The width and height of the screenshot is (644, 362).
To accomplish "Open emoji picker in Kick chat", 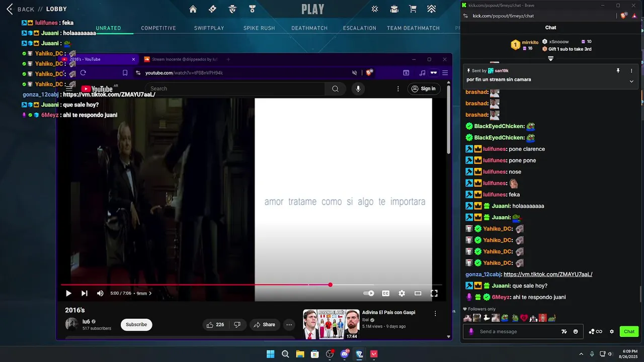I will click(x=576, y=331).
